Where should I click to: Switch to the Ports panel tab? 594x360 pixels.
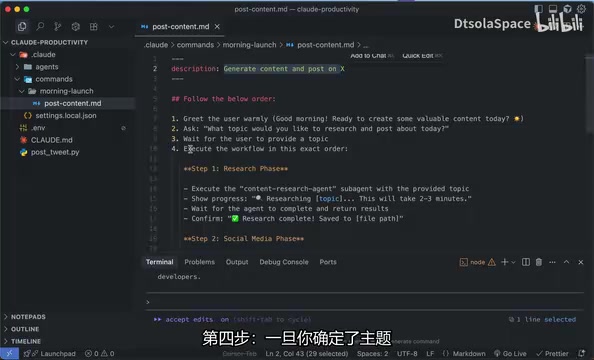(328, 262)
